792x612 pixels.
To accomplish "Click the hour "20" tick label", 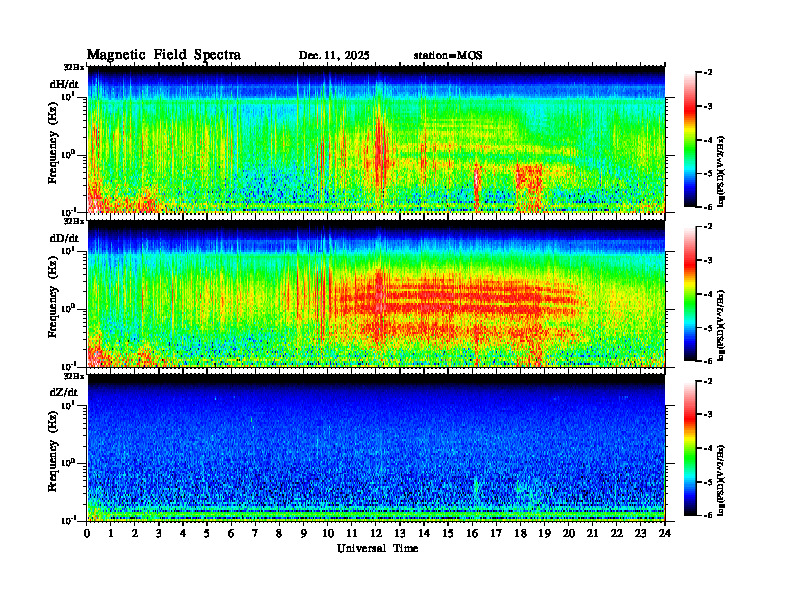I will (x=568, y=534).
